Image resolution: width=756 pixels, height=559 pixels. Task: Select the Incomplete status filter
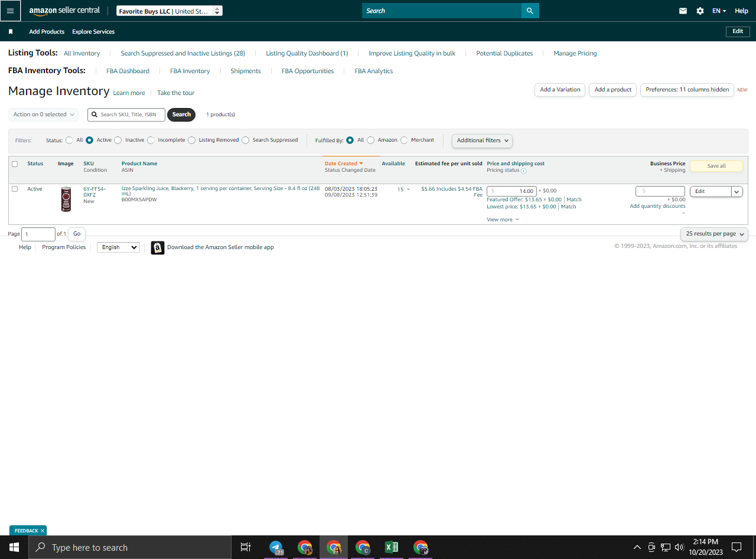pyautogui.click(x=151, y=140)
